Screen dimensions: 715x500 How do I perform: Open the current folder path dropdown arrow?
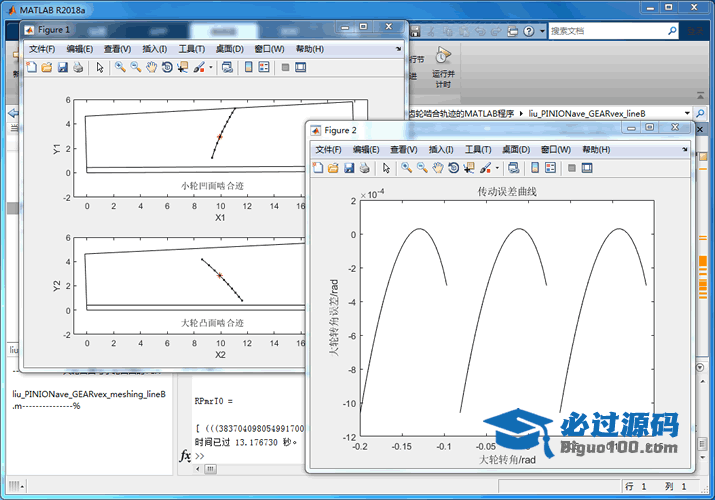[687, 113]
